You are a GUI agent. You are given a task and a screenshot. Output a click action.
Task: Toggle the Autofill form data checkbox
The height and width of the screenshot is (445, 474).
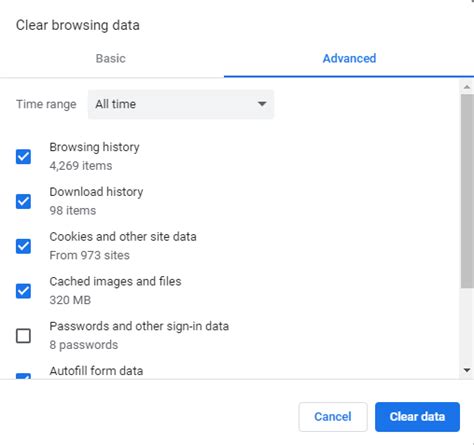point(23,376)
